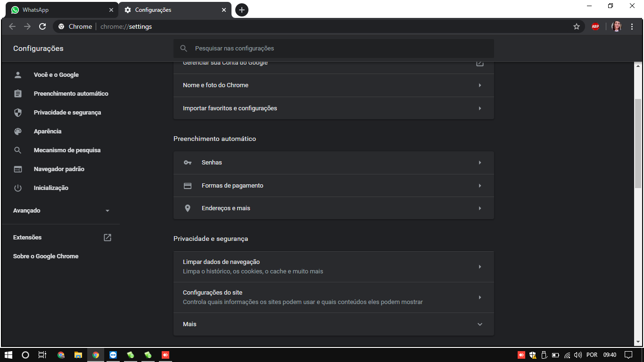Open Task View on the taskbar
The width and height of the screenshot is (644, 362).
click(x=42, y=355)
